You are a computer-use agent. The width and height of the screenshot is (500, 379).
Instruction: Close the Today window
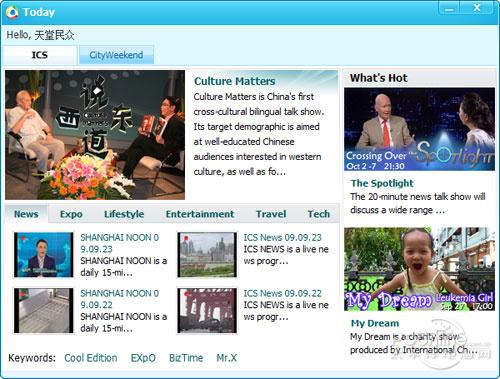click(x=477, y=8)
